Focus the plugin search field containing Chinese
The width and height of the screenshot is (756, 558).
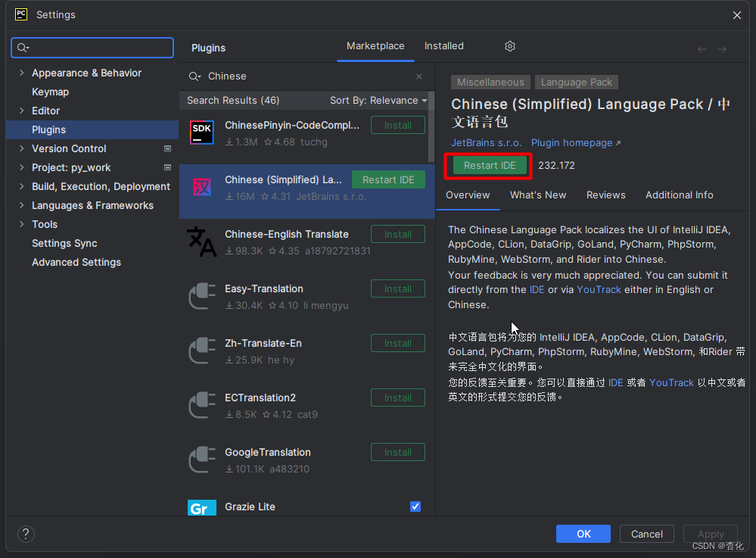pyautogui.click(x=306, y=76)
